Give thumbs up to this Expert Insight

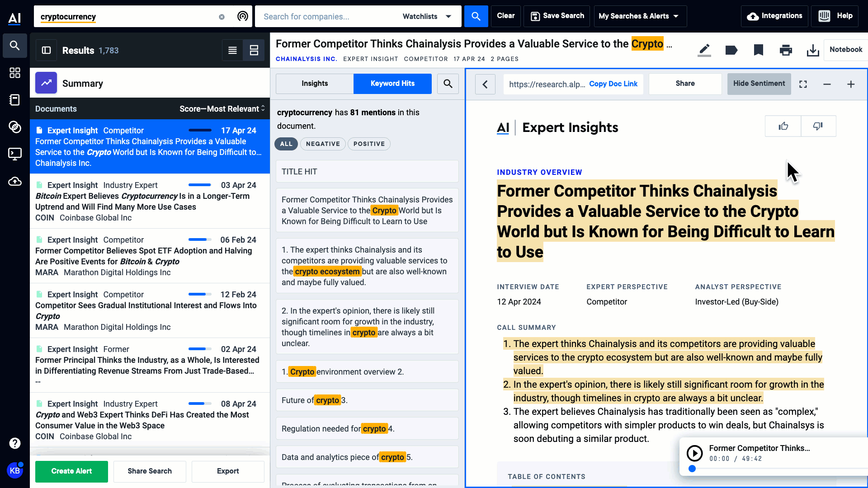pyautogui.click(x=783, y=126)
